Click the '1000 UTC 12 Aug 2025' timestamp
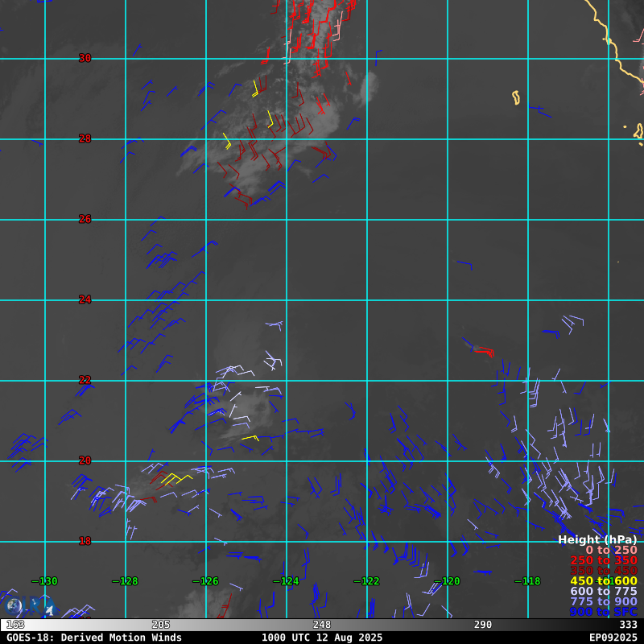644x644 pixels. (322, 638)
